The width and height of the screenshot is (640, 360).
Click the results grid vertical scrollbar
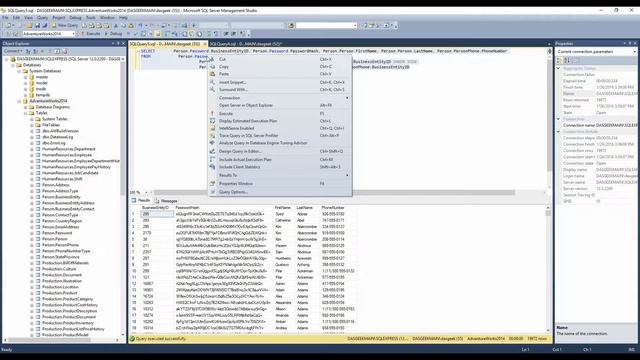pos(548,269)
